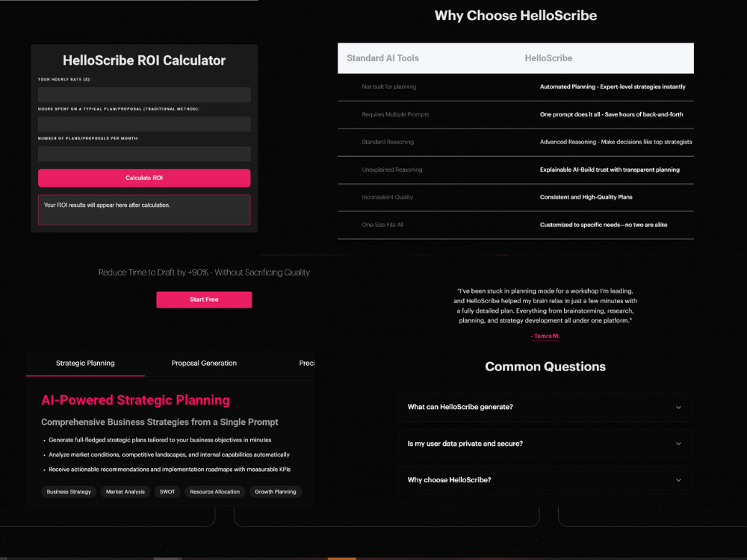Switch to the Strategic Planning tab
747x560 pixels.
pos(85,364)
